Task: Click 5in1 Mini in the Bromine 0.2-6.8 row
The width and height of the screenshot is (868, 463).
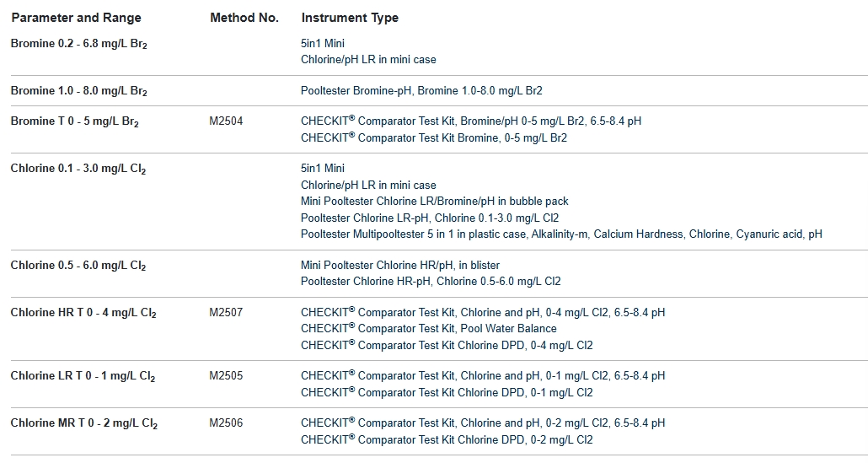Action: click(323, 43)
